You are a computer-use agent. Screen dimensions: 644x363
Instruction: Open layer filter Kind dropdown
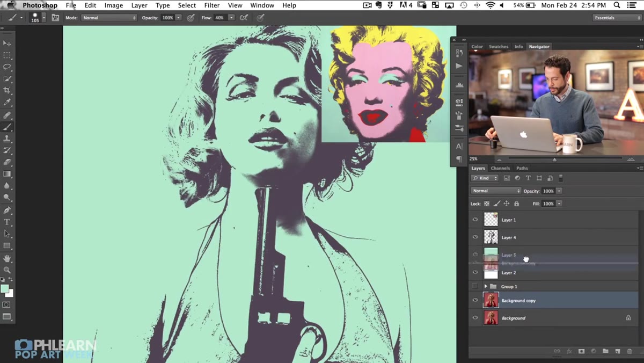[x=485, y=178]
